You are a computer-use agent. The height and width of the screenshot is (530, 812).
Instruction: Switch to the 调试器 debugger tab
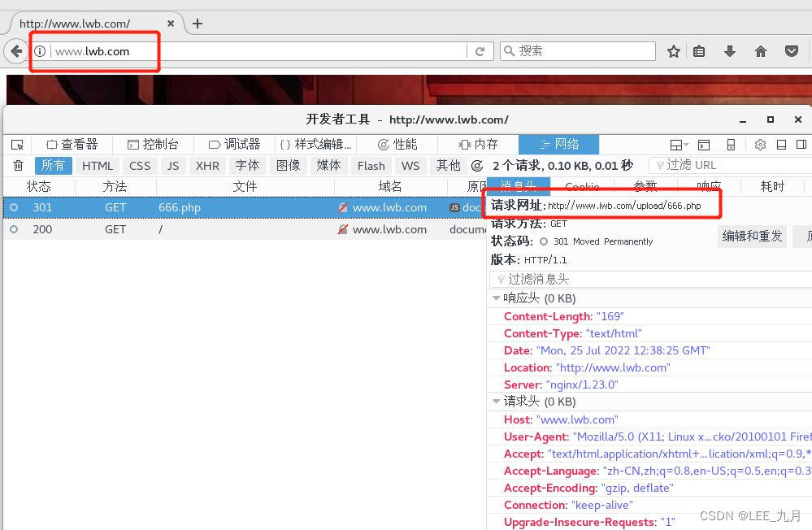235,144
